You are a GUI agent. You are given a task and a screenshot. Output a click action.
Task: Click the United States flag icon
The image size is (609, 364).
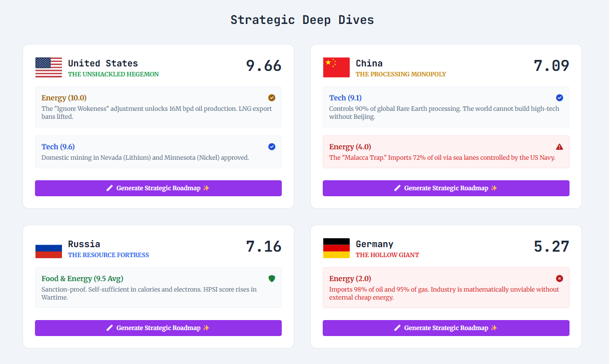pyautogui.click(x=48, y=67)
